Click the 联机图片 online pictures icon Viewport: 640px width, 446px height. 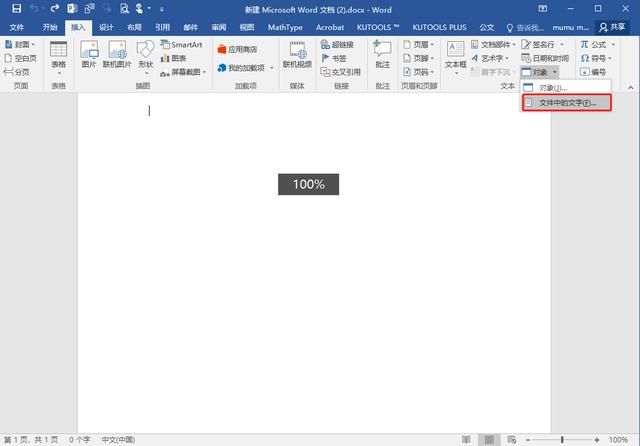117,54
